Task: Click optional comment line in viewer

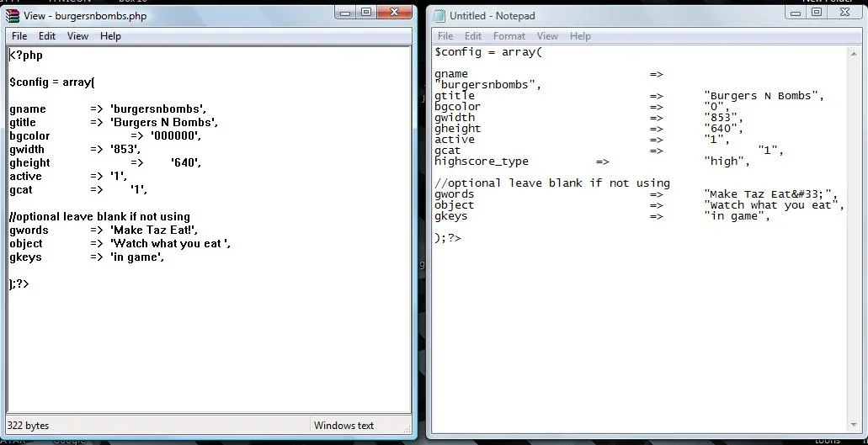Action: [x=99, y=217]
